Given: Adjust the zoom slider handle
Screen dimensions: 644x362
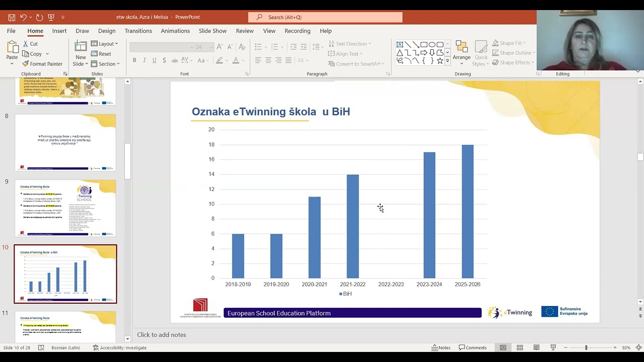Looking at the screenshot, I should click(586, 347).
